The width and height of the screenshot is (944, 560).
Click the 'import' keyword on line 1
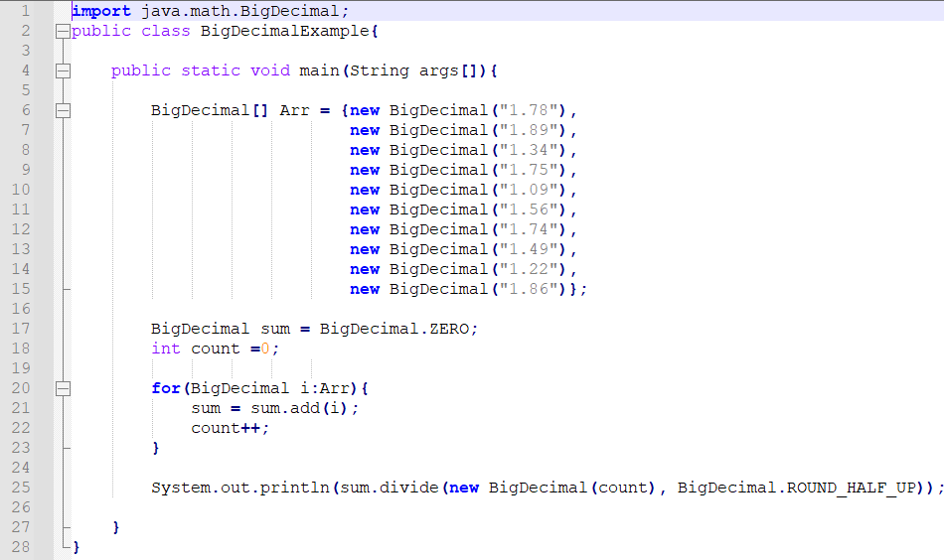tap(101, 11)
